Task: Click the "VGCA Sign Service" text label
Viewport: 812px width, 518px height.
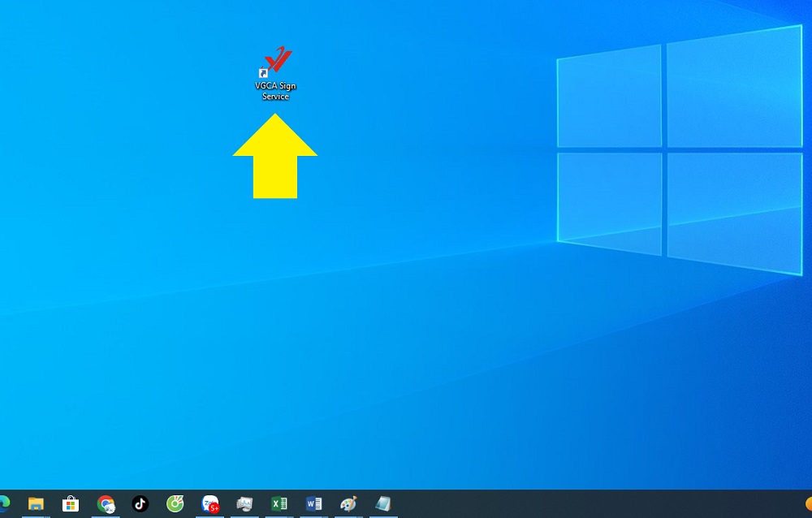Action: pyautogui.click(x=275, y=91)
